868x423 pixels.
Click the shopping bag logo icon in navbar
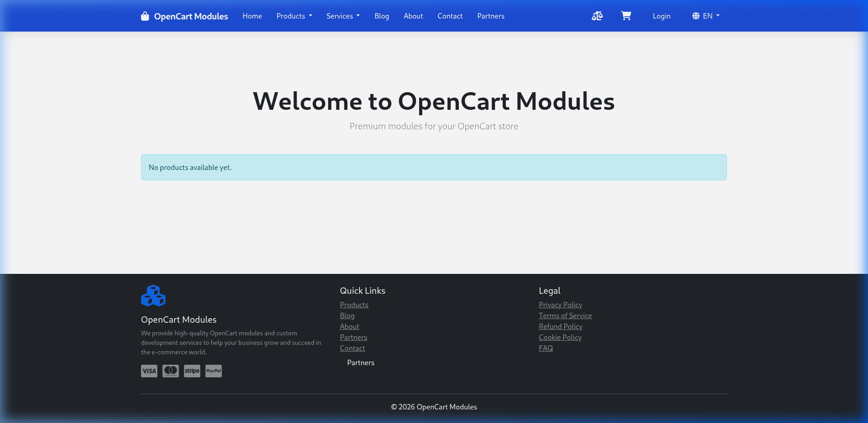[x=145, y=16]
